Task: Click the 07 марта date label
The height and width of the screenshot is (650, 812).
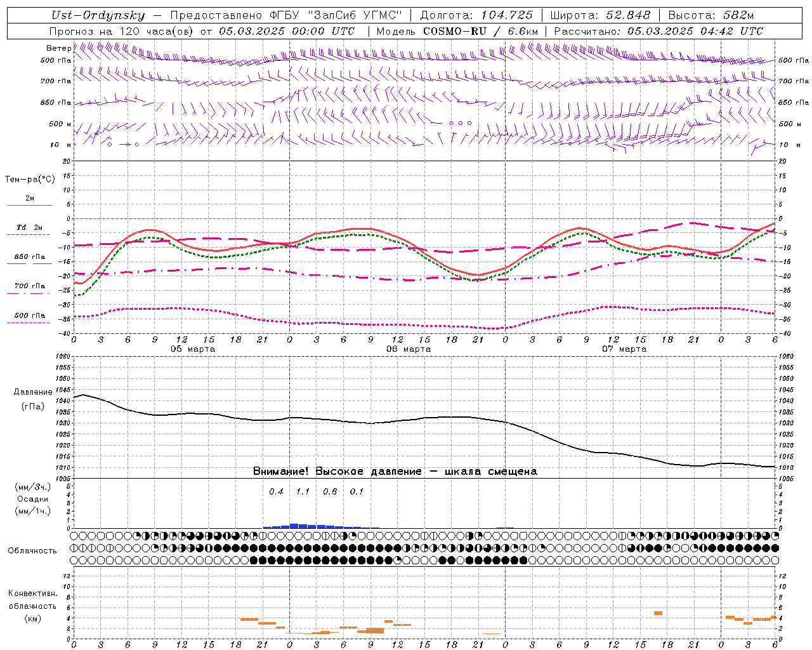Action: click(x=624, y=349)
